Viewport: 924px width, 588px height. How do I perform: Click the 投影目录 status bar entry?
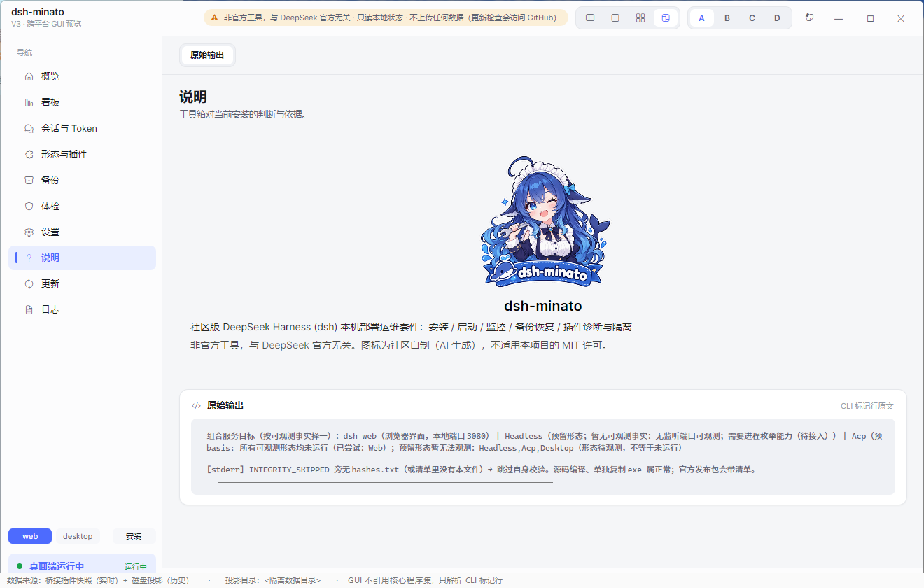(x=273, y=580)
